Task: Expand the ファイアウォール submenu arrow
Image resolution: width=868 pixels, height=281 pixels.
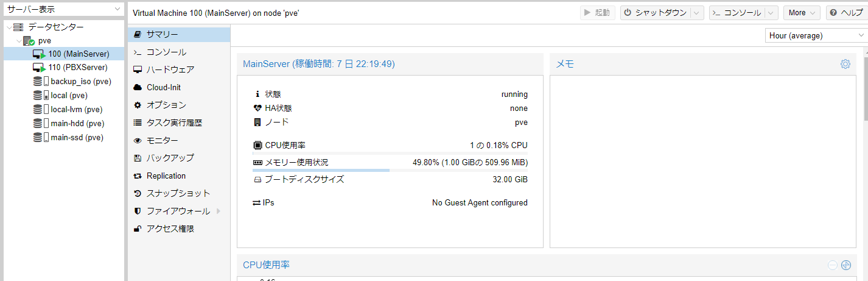Action: click(x=219, y=212)
